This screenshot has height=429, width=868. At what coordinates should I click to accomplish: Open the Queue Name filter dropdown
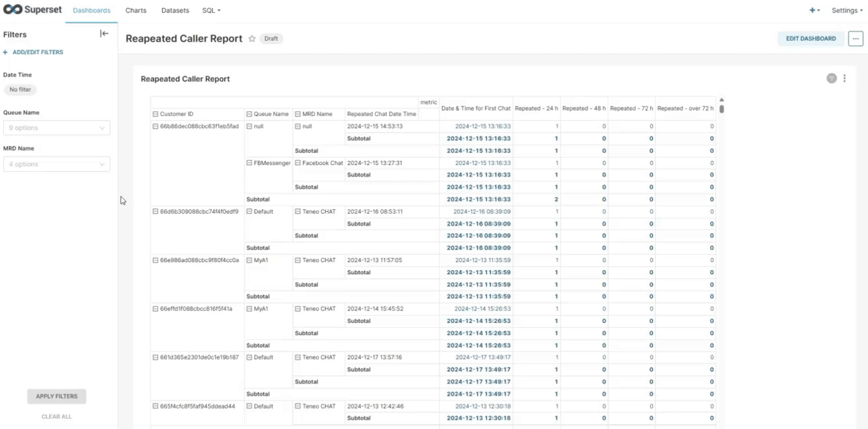[x=56, y=128]
